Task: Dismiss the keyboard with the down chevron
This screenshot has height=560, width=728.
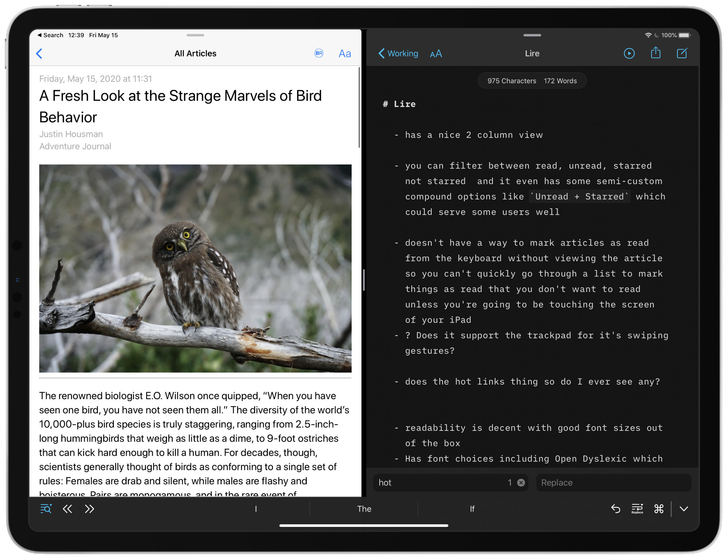Action: [x=684, y=509]
